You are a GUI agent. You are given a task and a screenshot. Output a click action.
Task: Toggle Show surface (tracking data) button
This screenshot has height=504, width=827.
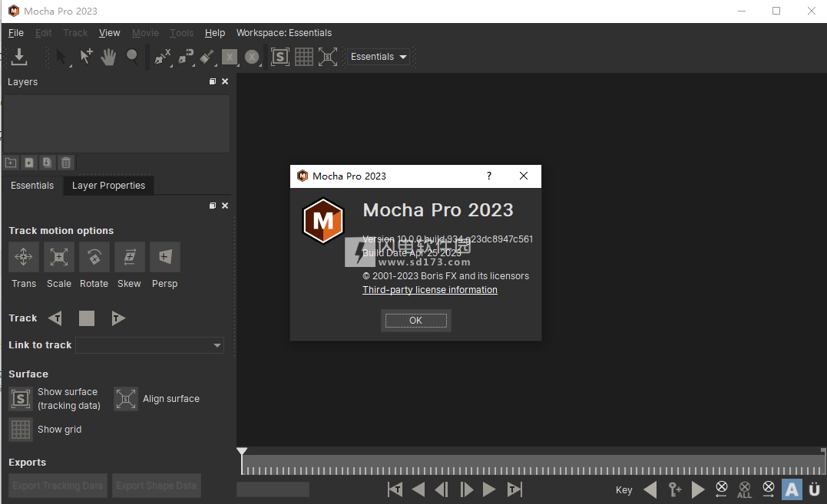(21, 399)
